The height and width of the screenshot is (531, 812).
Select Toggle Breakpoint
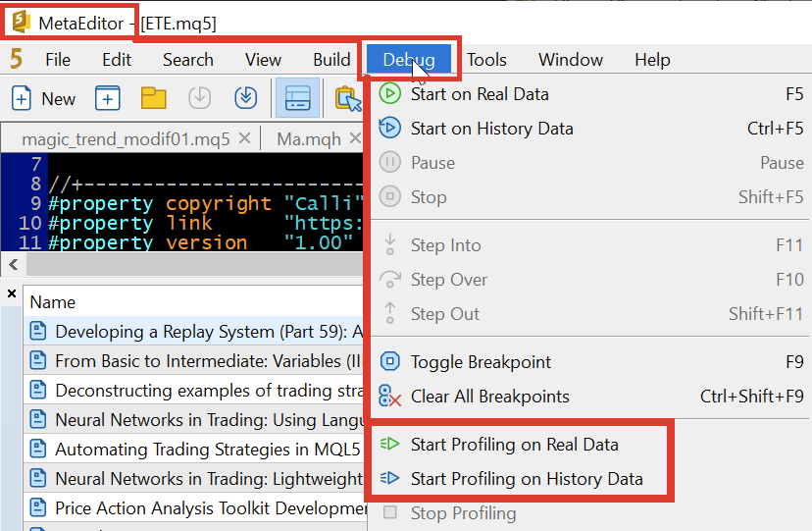tap(590, 361)
